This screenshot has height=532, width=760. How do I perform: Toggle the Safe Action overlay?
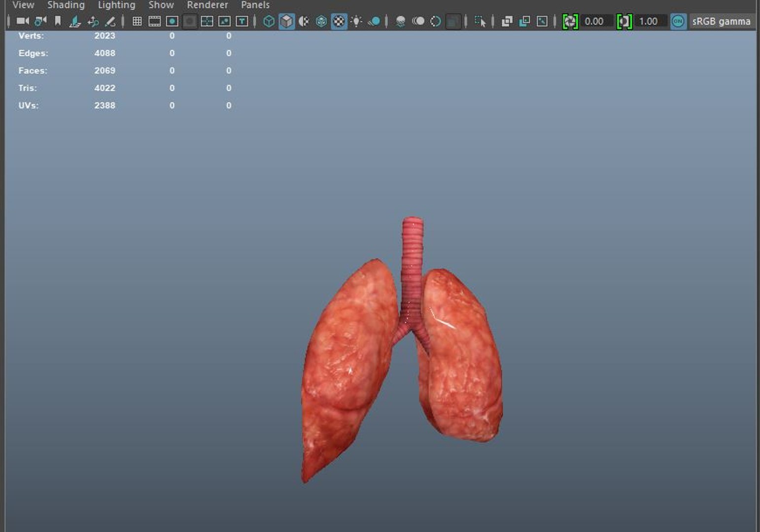(x=224, y=21)
